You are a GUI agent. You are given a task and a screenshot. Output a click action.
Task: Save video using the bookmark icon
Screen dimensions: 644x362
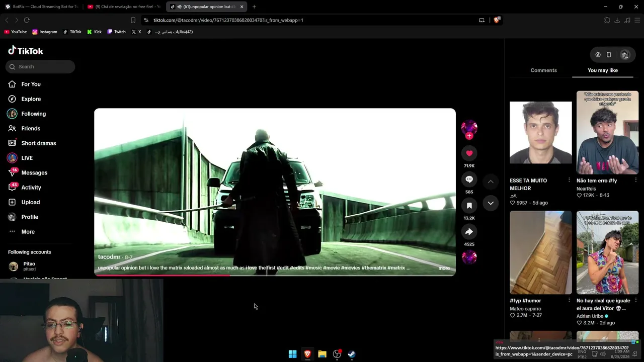coord(469,206)
